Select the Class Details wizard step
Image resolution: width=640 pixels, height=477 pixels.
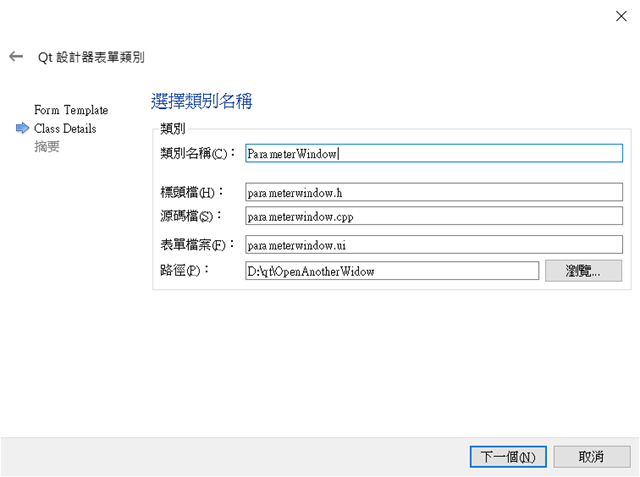pos(65,129)
